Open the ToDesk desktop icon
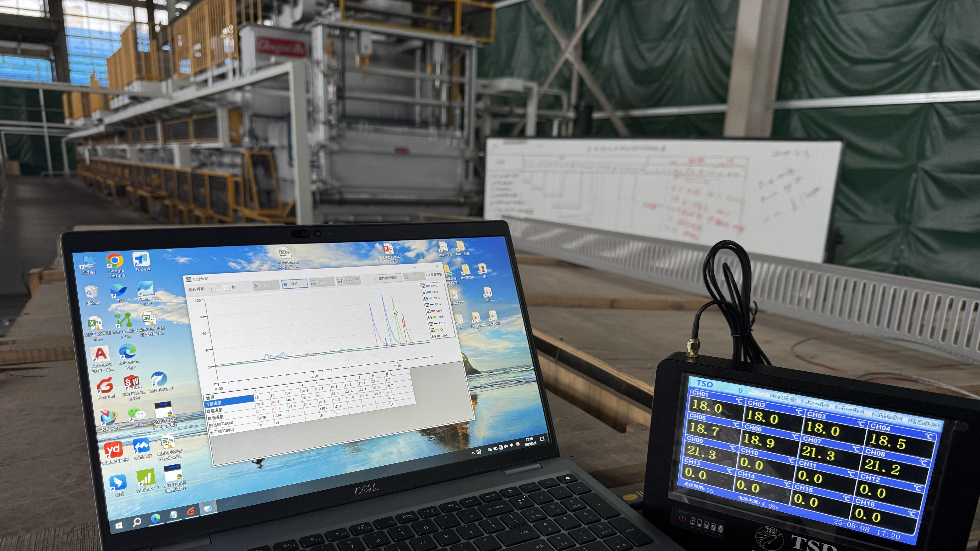This screenshot has width=980, height=551. click(x=141, y=259)
